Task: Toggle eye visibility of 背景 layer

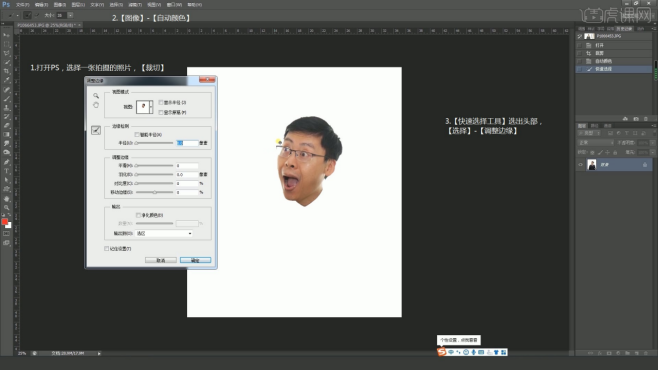Action: click(580, 165)
